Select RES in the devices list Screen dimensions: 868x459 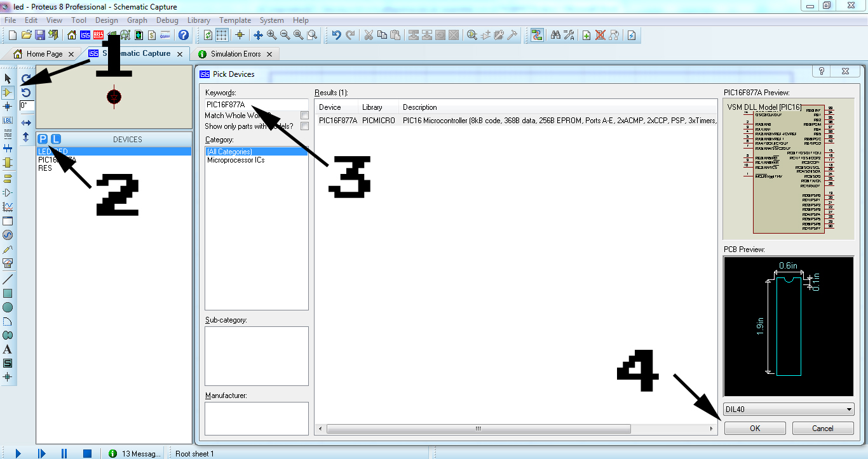(45, 168)
